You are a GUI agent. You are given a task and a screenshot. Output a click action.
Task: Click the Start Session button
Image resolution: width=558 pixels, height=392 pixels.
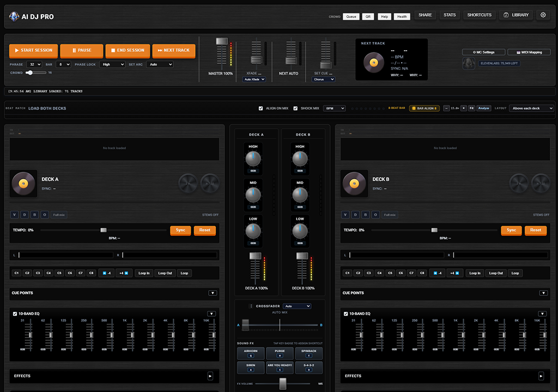pos(33,51)
